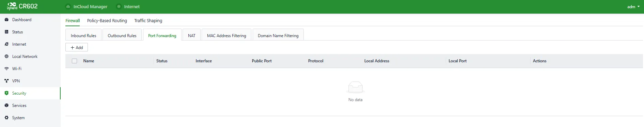
Task: Click the System gear sidebar icon
Action: [x=6, y=118]
